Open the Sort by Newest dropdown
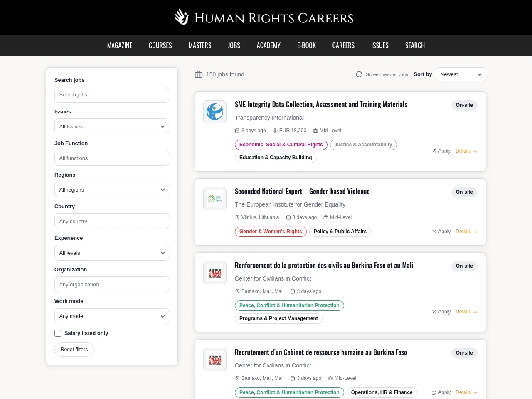This screenshot has width=532, height=399. click(x=461, y=74)
